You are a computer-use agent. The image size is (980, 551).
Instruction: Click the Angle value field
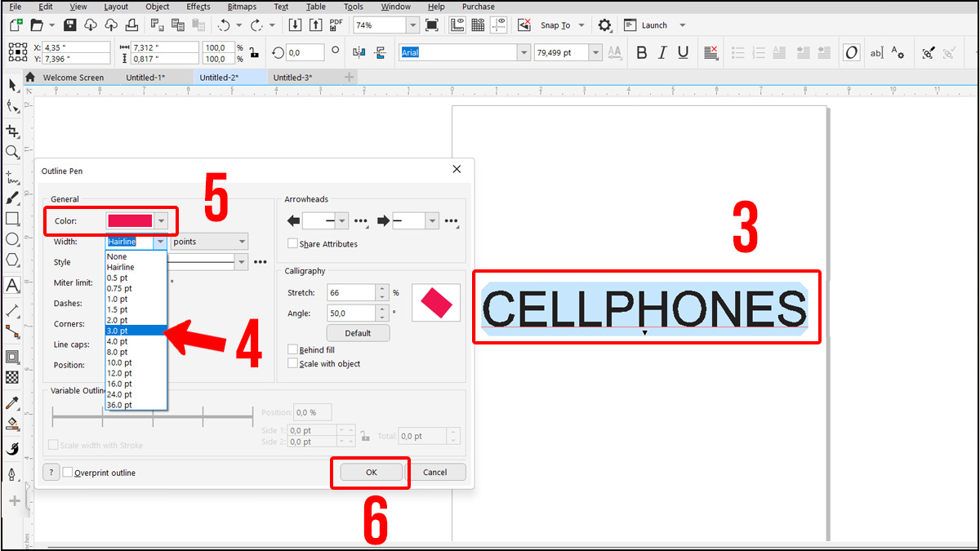pos(351,313)
